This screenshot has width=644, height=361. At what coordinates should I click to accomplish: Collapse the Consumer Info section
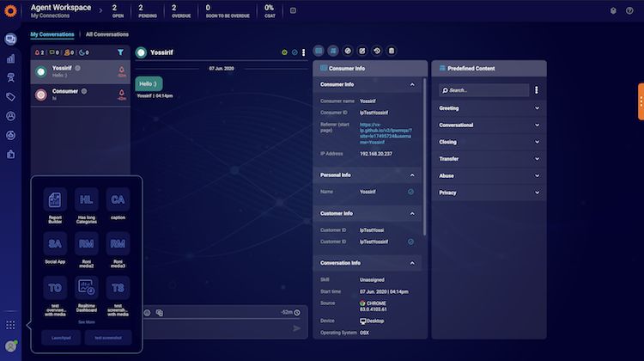point(411,84)
